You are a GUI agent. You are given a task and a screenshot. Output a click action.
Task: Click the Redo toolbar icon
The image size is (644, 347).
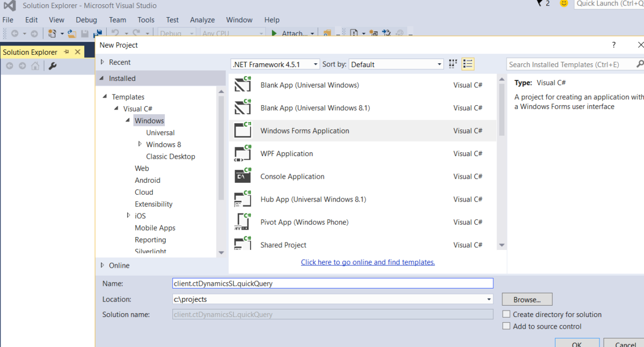point(136,33)
